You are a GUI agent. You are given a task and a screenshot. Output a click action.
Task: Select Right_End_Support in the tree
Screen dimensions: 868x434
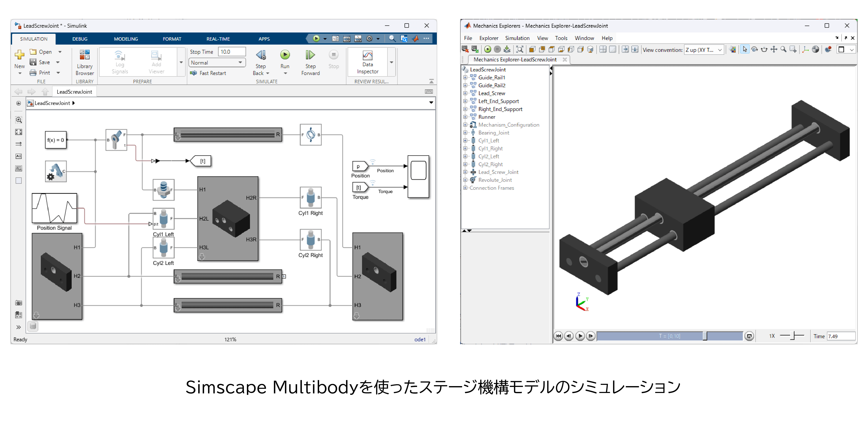pos(500,109)
